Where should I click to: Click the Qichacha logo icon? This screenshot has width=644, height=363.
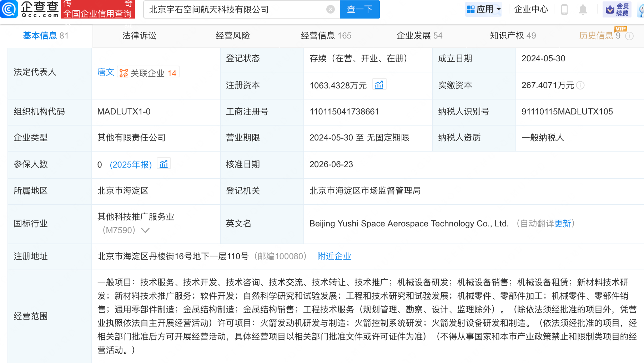(9, 9)
